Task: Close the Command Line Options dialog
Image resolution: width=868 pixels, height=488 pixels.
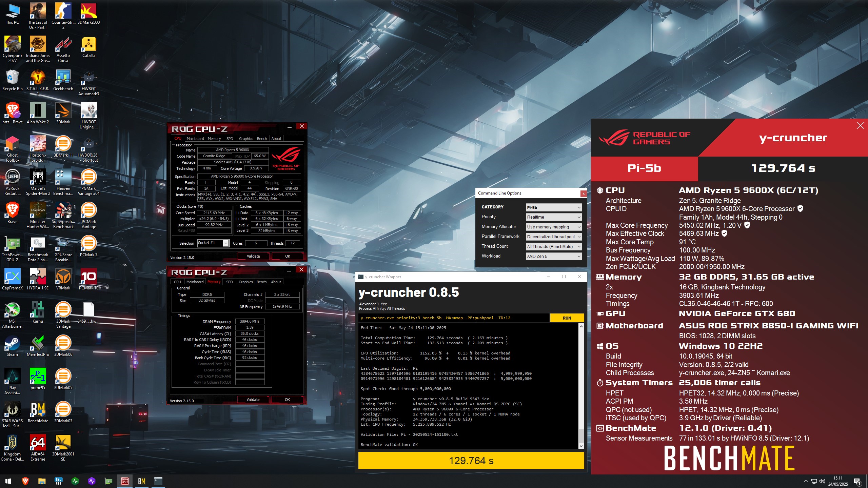Action: click(x=583, y=194)
